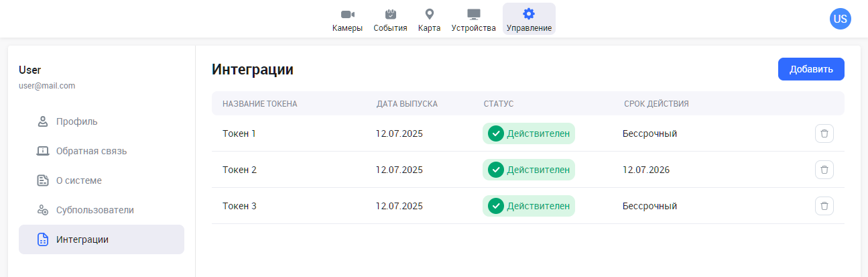Open the Cameras section icon
868x277 pixels.
click(347, 14)
